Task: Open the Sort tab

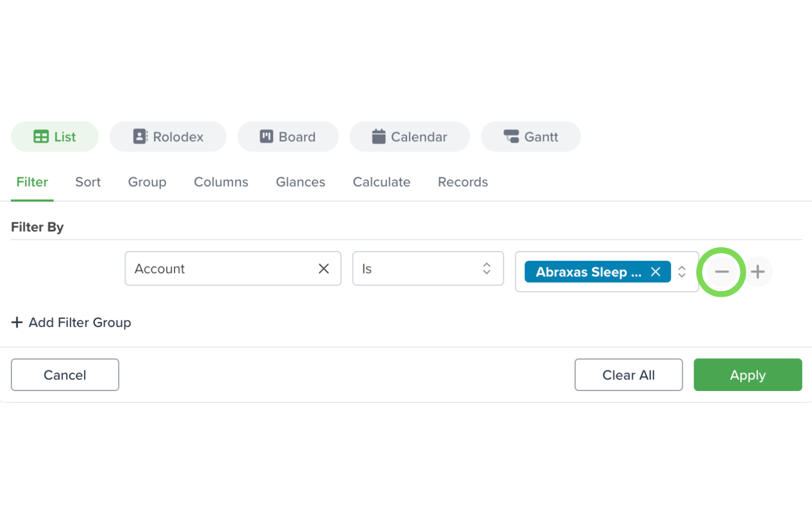Action: click(x=88, y=182)
